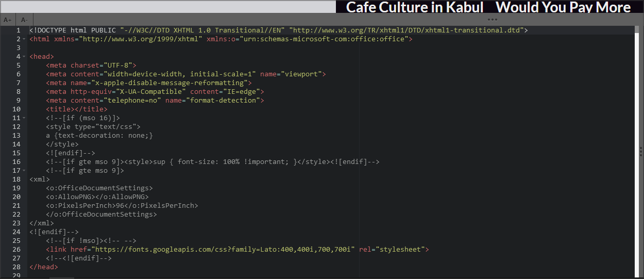Click the <![endif]--> on line 15

[71, 153]
